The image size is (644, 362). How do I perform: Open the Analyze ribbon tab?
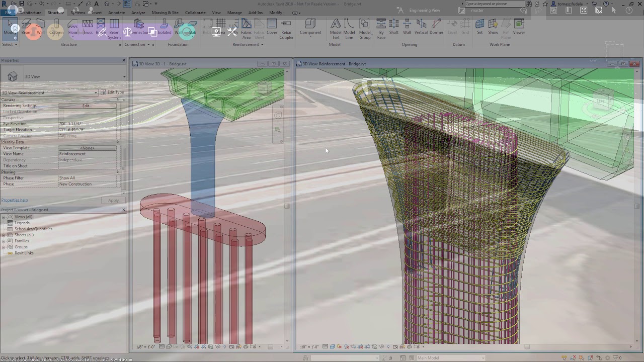click(x=138, y=13)
